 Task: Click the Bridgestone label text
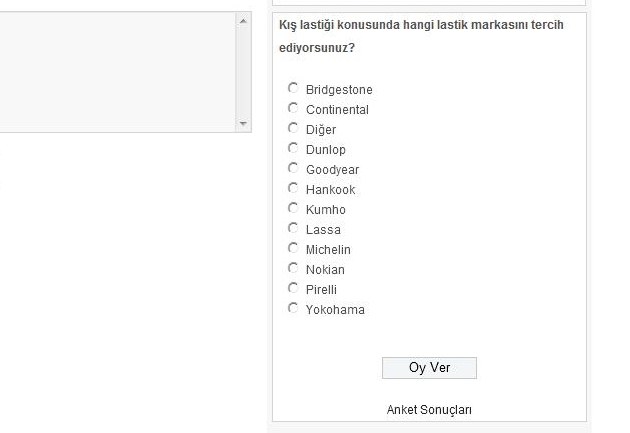coord(339,90)
